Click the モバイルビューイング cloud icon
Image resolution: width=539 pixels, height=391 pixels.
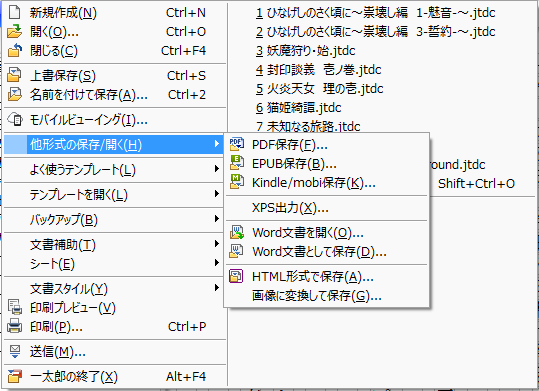click(x=15, y=119)
